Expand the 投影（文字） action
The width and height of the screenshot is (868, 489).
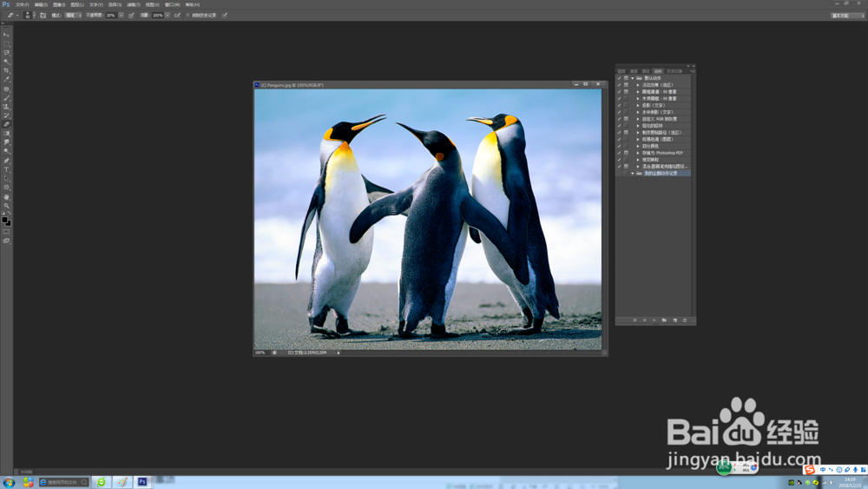tap(638, 105)
